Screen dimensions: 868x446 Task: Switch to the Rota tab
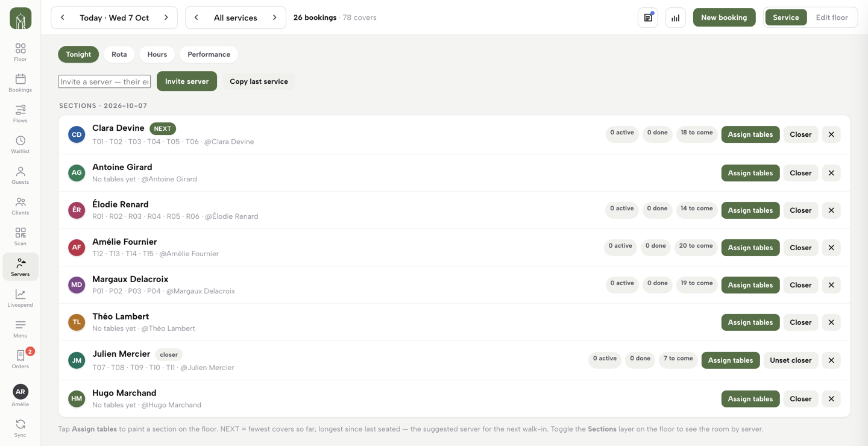[119, 54]
